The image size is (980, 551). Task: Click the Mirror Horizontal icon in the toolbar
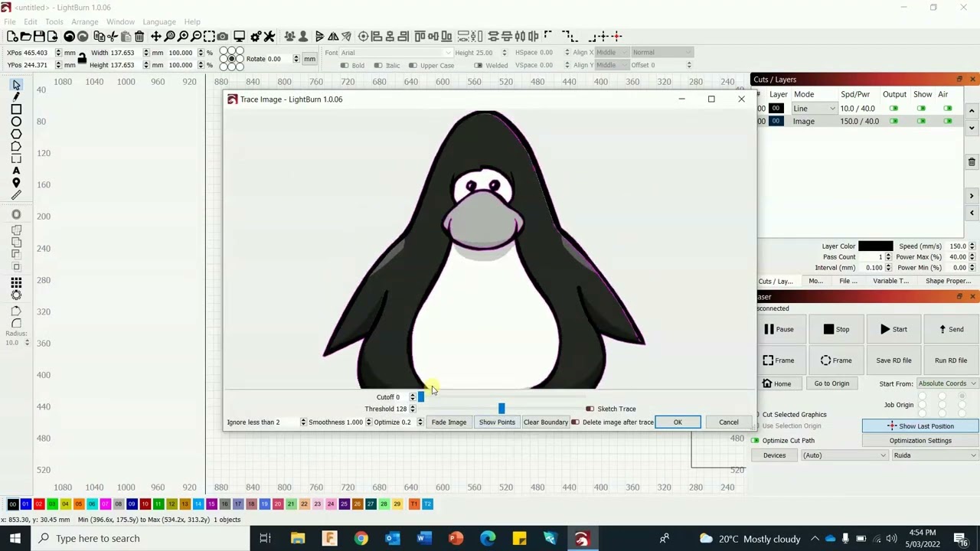pos(333,36)
